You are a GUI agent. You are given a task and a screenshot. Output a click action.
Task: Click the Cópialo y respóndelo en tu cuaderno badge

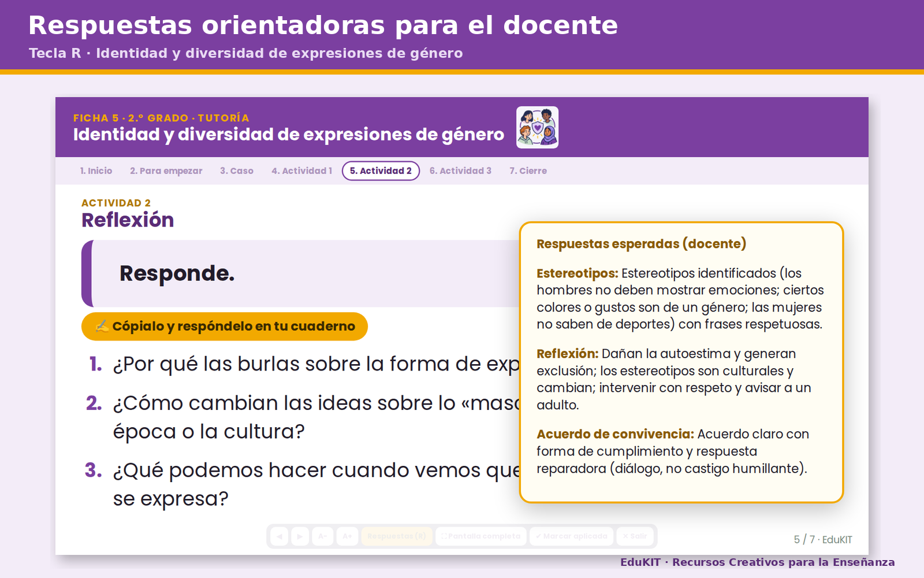[225, 327]
